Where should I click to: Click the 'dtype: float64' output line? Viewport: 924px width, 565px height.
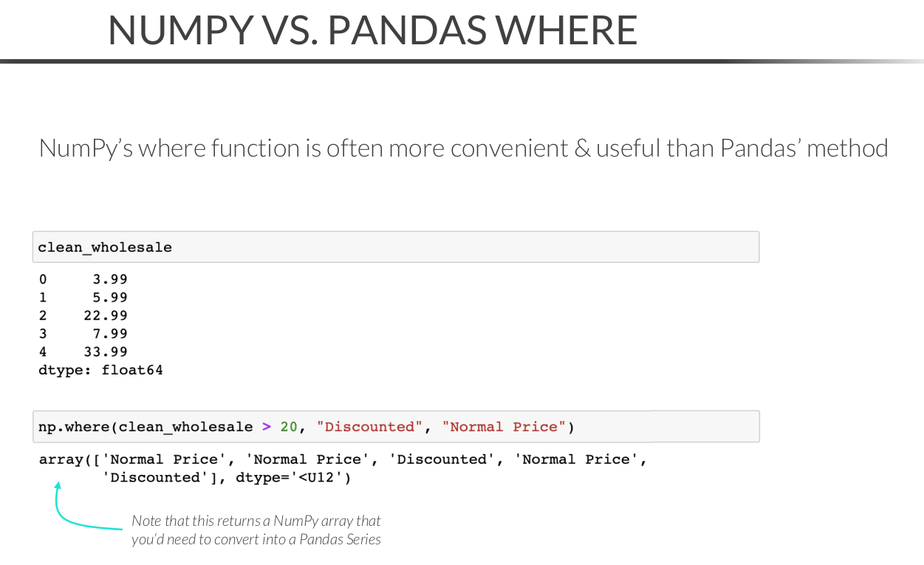click(x=100, y=370)
